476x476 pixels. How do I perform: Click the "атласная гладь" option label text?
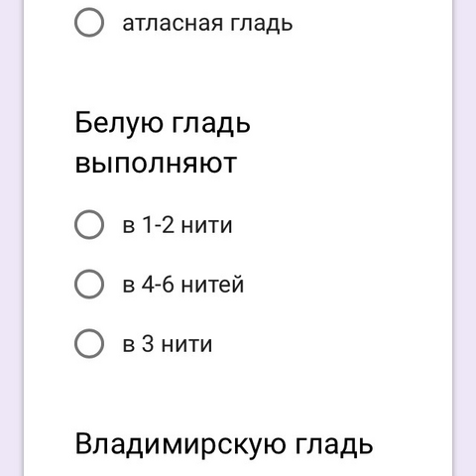tap(207, 24)
